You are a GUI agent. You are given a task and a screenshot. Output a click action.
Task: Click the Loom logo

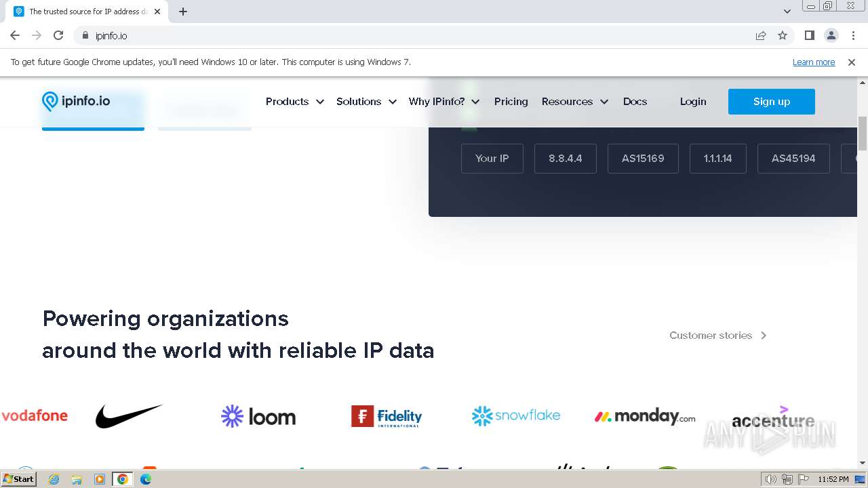pyautogui.click(x=258, y=416)
